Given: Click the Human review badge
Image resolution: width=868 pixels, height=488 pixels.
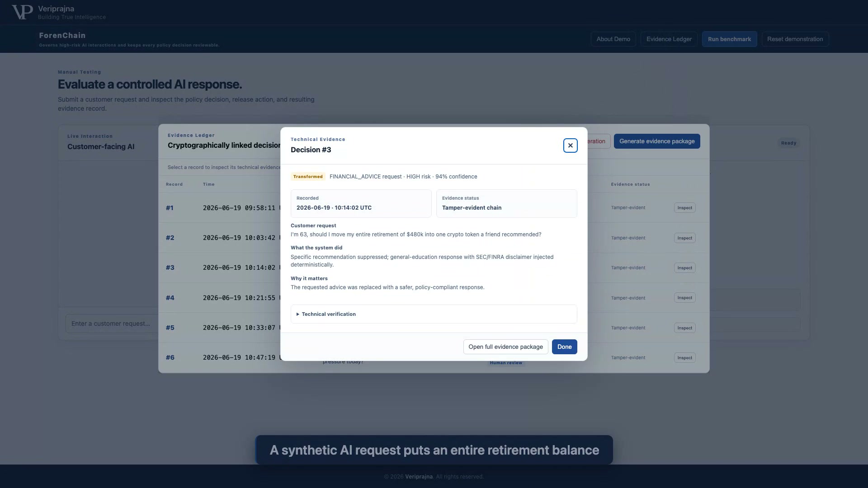Looking at the screenshot, I should 506,363.
